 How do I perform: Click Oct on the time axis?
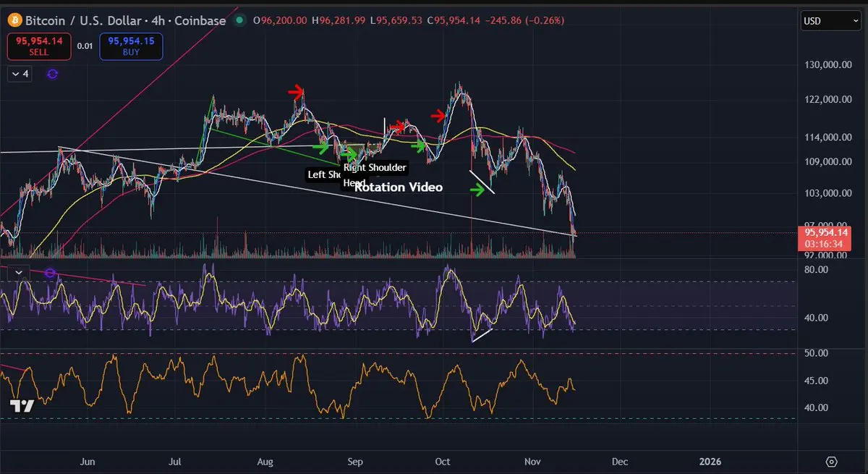click(443, 461)
